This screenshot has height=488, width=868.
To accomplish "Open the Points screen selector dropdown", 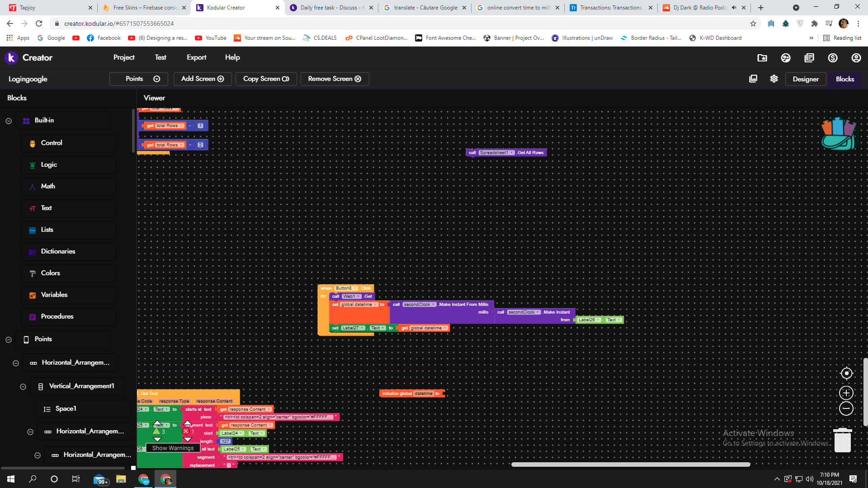I will click(x=139, y=79).
